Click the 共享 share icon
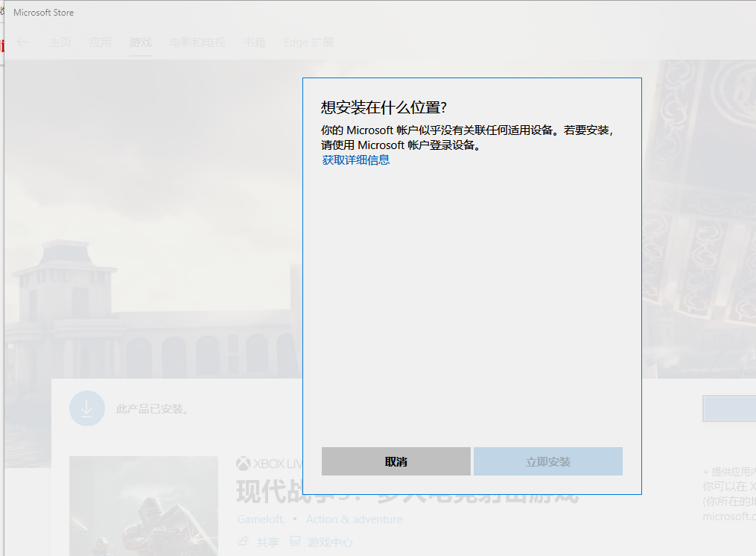756x556 pixels. (244, 541)
